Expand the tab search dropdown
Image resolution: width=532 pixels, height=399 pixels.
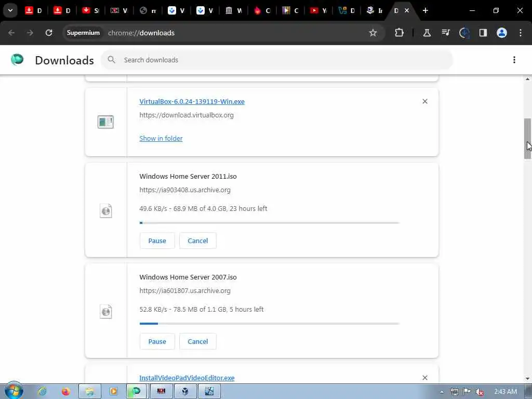point(10,10)
